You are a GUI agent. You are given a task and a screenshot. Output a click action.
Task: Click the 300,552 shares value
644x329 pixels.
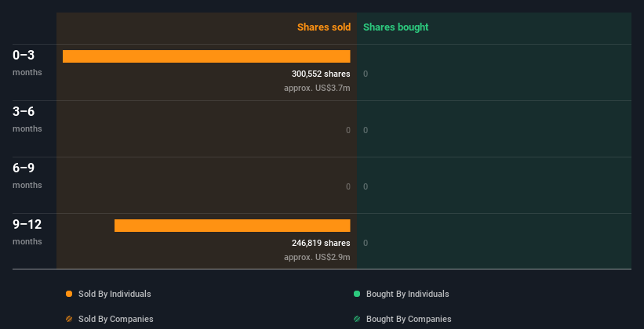coord(321,74)
